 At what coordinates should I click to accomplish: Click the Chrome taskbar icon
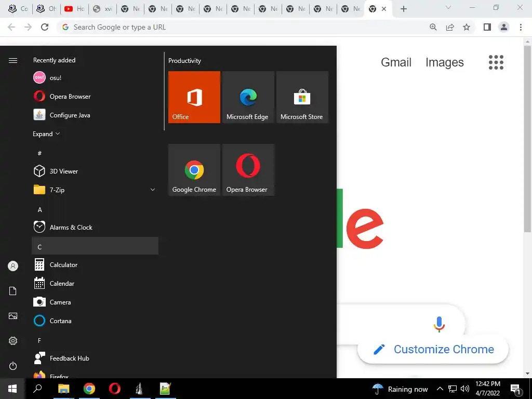pos(89,389)
